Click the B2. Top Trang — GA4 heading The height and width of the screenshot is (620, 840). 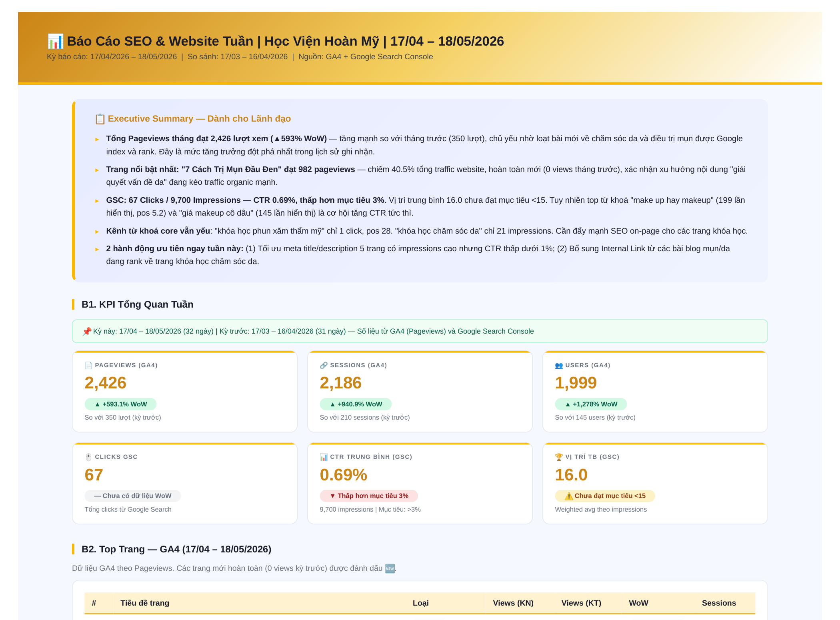176,549
